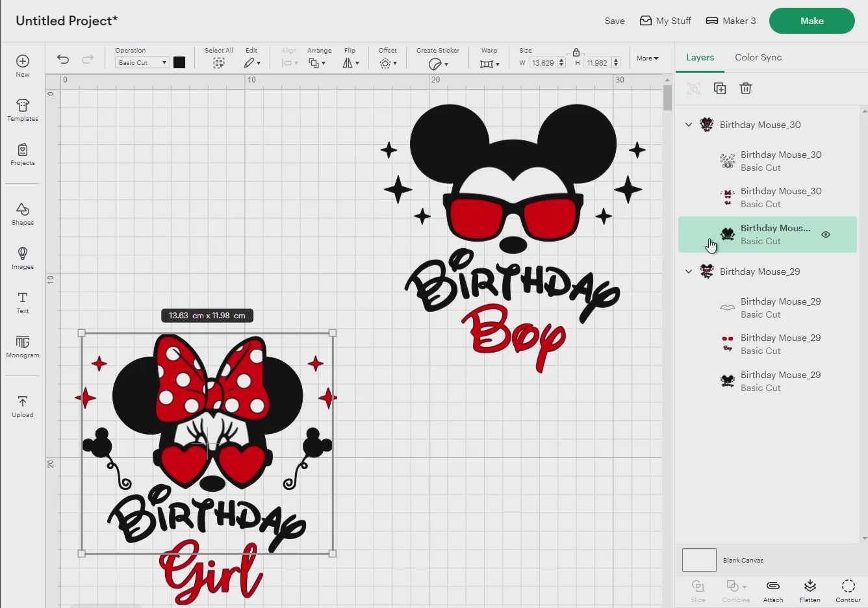
Task: Select the second Birthday Mouse_30 Basic Cut layer
Action: click(x=767, y=197)
